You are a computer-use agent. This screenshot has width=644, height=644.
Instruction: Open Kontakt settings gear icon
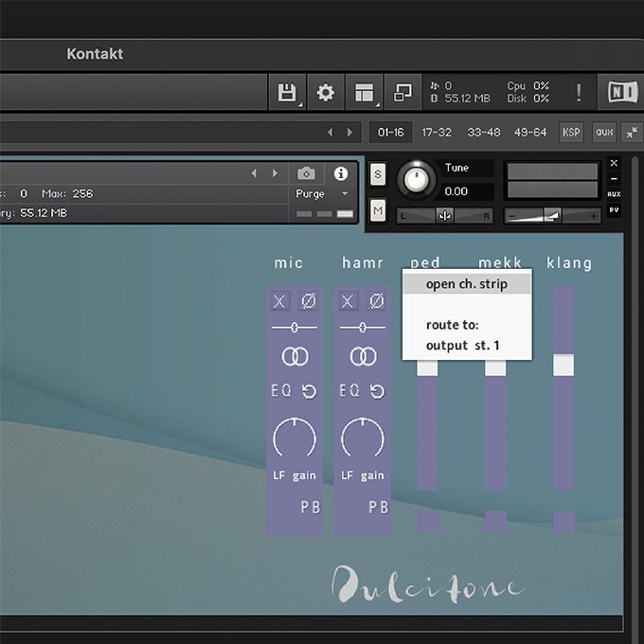pyautogui.click(x=325, y=93)
